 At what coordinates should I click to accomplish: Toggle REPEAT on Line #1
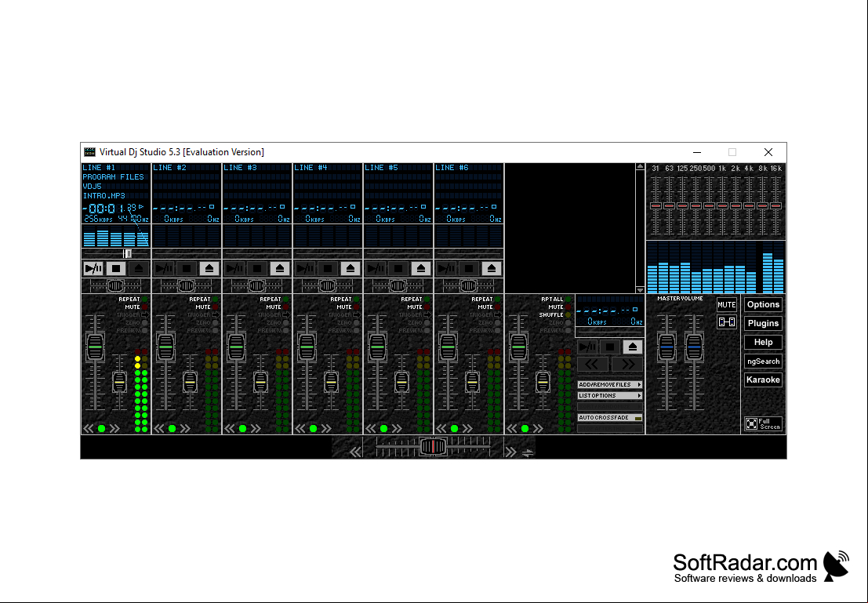pyautogui.click(x=133, y=300)
